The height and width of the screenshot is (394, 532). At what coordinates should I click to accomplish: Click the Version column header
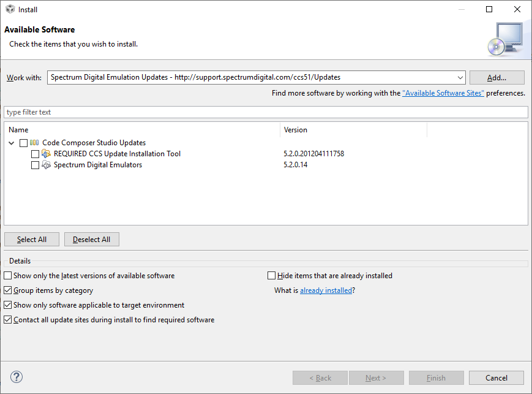[353, 130]
